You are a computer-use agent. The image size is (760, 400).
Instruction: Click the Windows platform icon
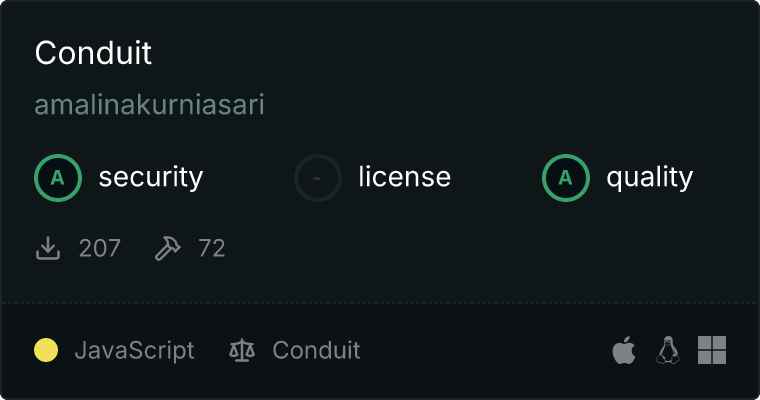711,350
